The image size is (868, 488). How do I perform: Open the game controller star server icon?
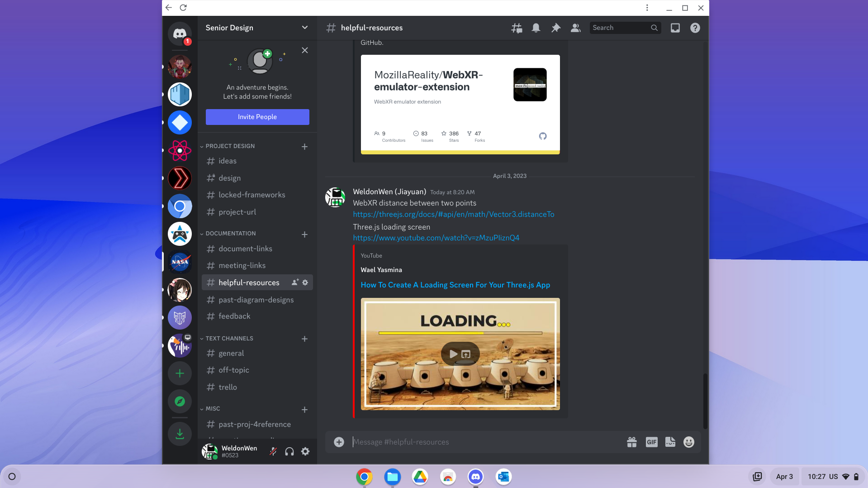[x=180, y=234]
